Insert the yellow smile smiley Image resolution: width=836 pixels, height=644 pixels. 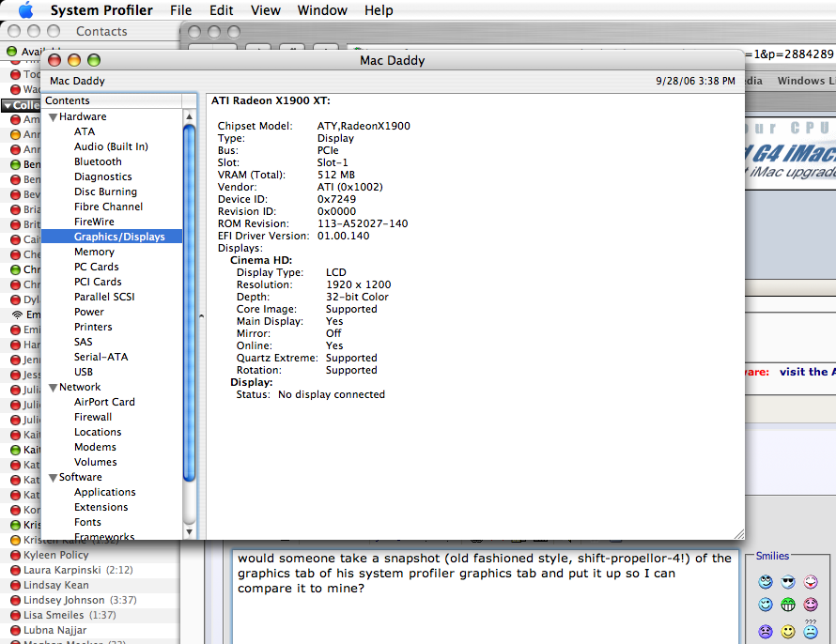[x=788, y=632]
